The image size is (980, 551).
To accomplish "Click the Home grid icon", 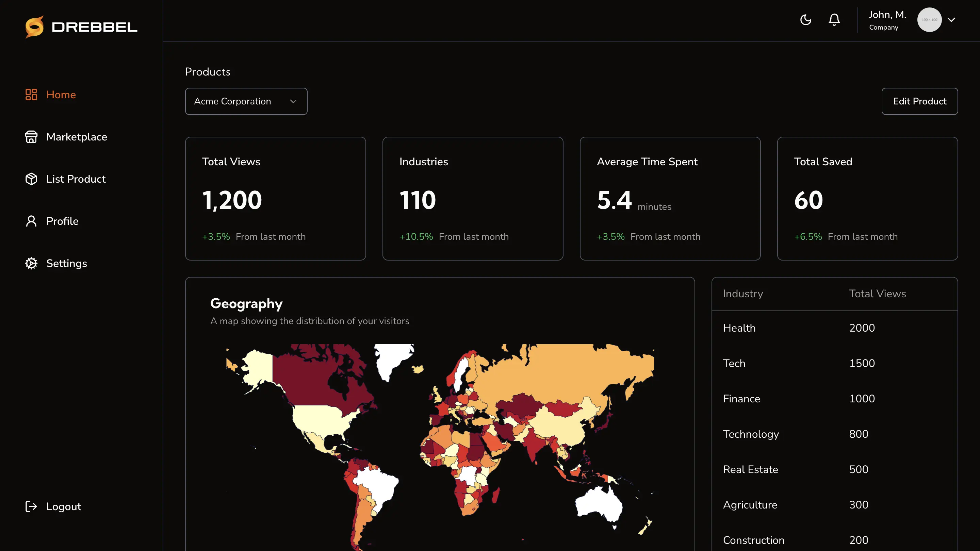I will [31, 95].
